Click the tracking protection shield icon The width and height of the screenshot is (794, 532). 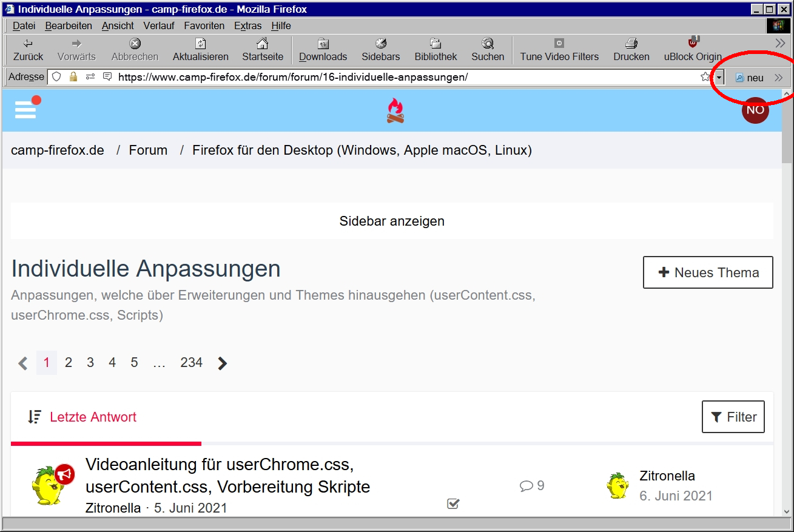56,77
